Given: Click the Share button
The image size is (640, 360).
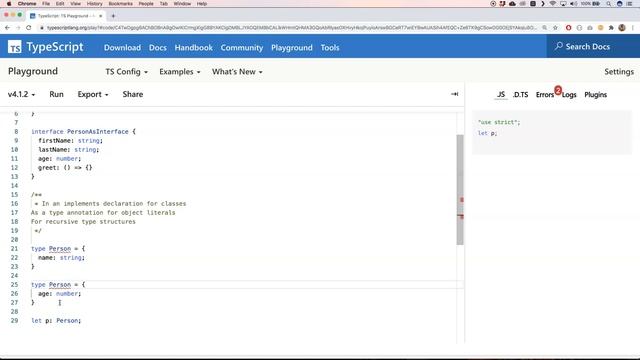Looking at the screenshot, I should point(133,94).
